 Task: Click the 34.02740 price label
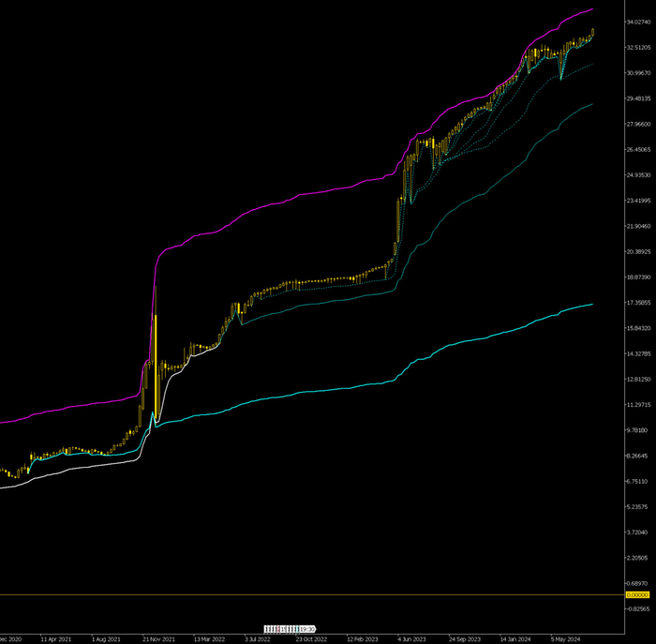638,22
